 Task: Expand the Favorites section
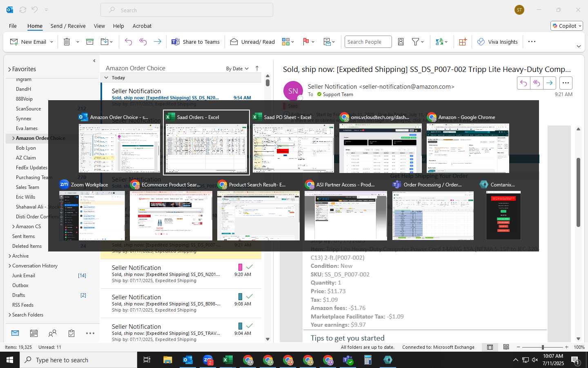pos(9,70)
